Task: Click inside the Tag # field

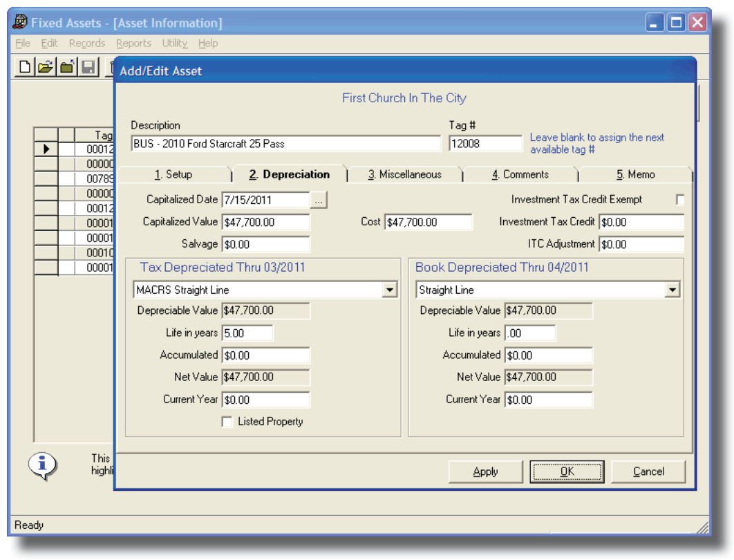Action: pos(484,144)
